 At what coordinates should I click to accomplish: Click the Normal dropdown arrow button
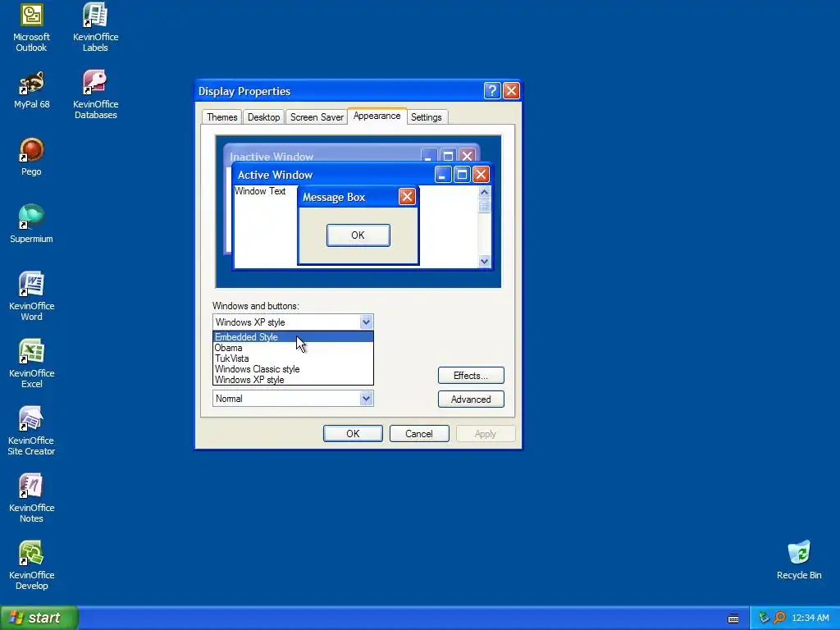click(x=366, y=399)
